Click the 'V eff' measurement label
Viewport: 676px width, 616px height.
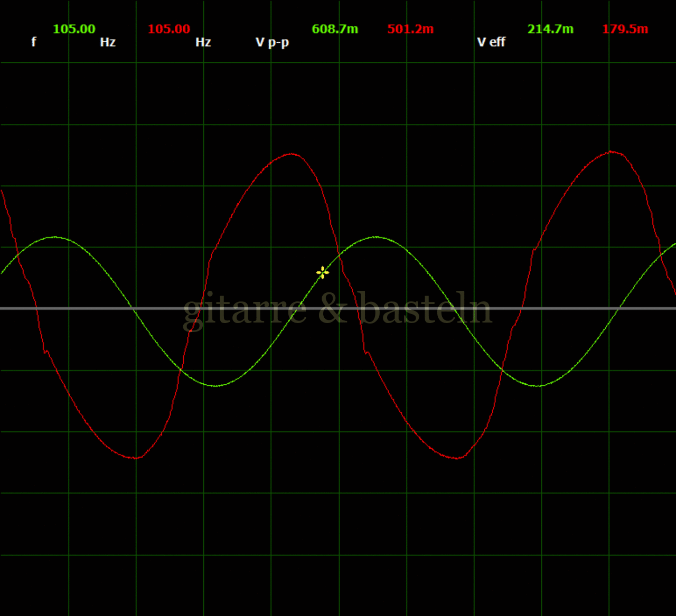click(x=491, y=42)
